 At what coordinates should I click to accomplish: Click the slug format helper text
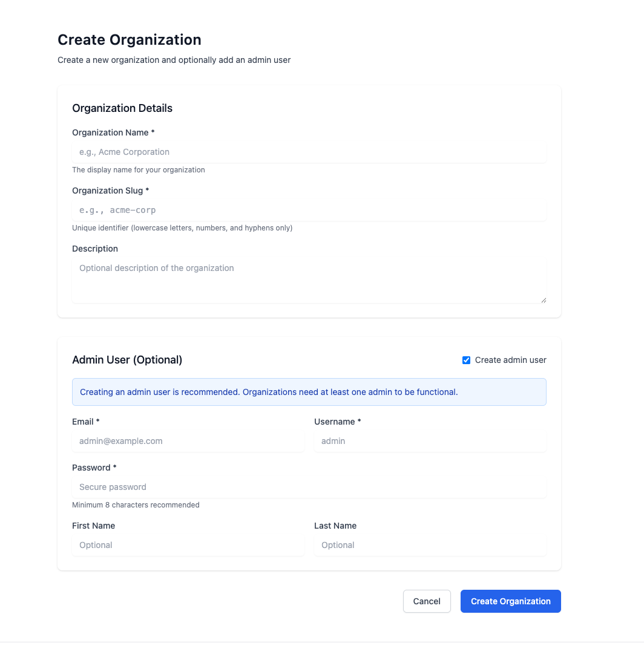point(182,228)
